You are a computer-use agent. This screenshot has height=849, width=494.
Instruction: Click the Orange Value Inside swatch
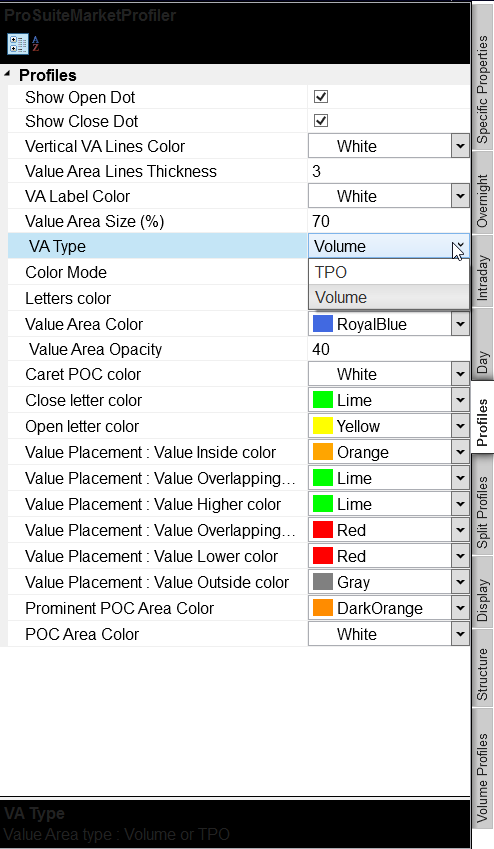point(323,452)
